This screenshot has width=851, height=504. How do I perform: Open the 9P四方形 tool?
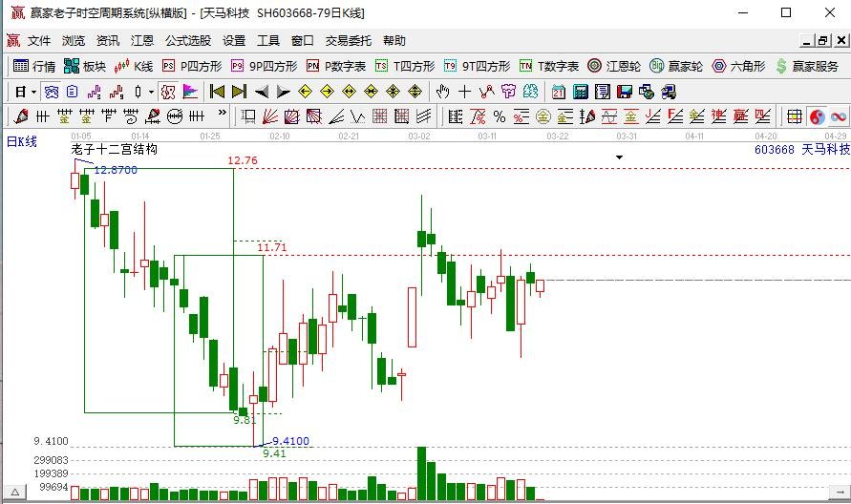(x=265, y=66)
